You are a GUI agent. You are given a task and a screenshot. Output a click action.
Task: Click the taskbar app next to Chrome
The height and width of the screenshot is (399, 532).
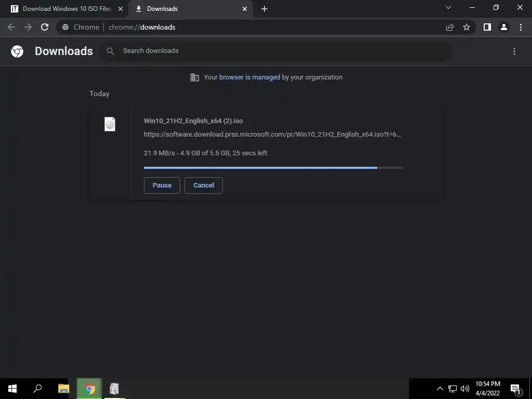(114, 389)
